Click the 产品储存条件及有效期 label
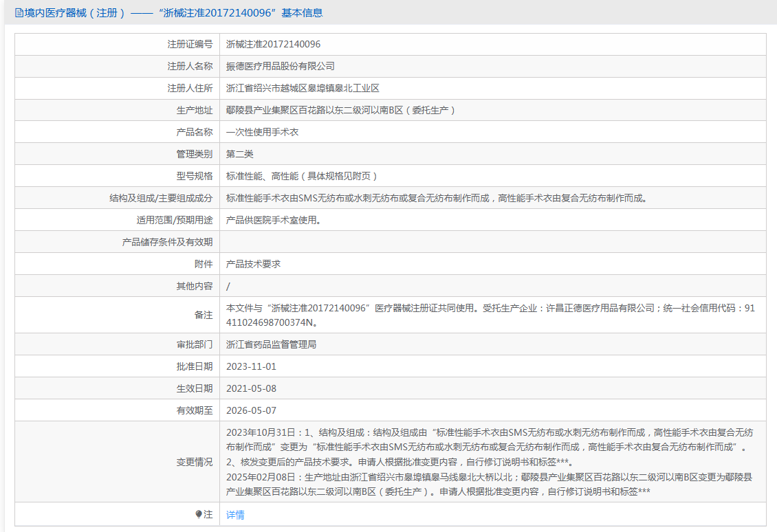This screenshot has width=777, height=532. pos(168,242)
